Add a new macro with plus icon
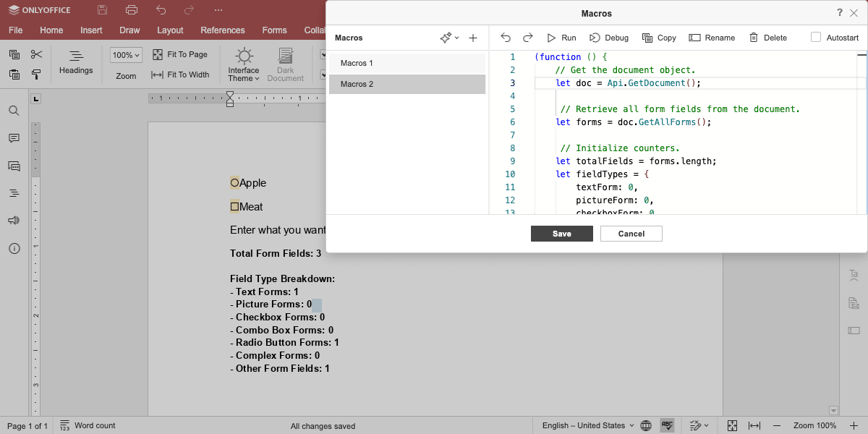The image size is (868, 434). [x=473, y=38]
